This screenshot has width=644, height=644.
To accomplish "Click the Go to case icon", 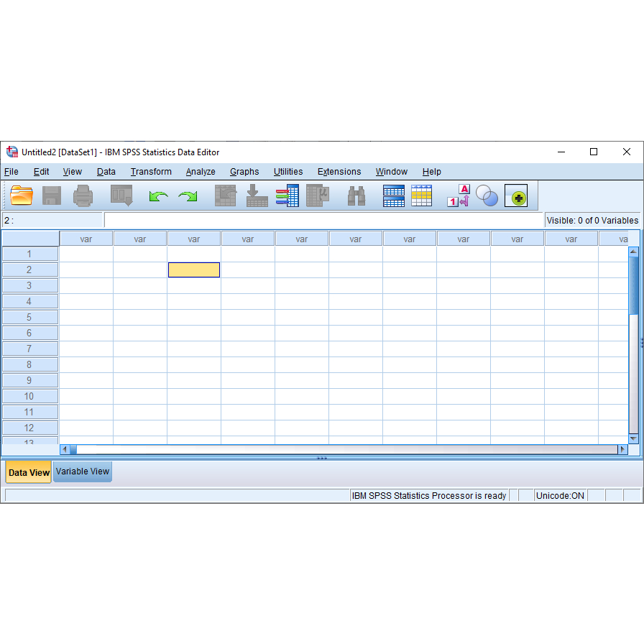I will pos(226,195).
